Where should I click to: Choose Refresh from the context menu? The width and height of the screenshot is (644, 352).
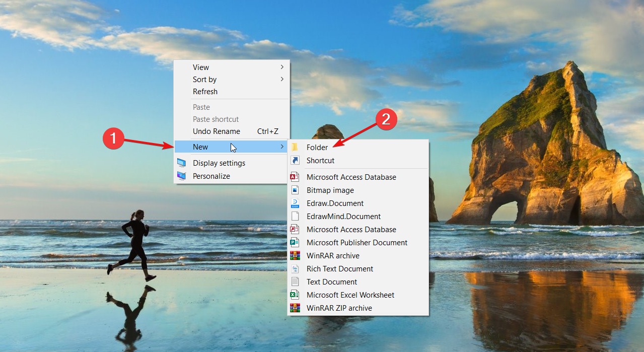tap(232, 92)
